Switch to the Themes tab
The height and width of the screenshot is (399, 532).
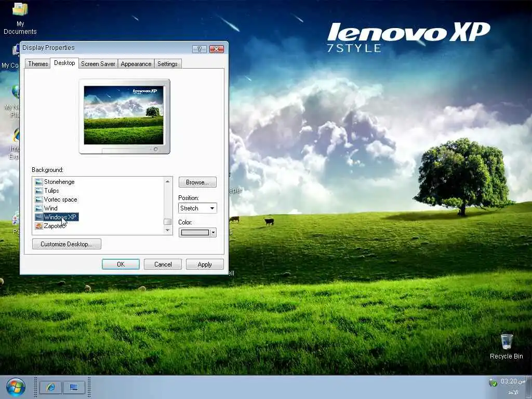(38, 64)
